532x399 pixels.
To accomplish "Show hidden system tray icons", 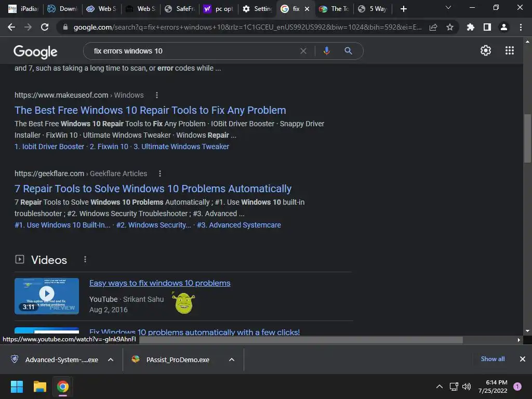I will pos(440,387).
